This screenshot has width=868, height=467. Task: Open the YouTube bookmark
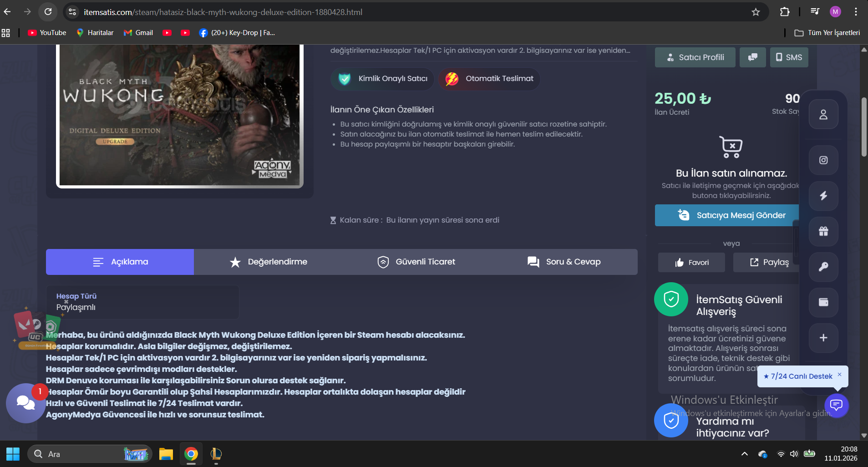[47, 33]
